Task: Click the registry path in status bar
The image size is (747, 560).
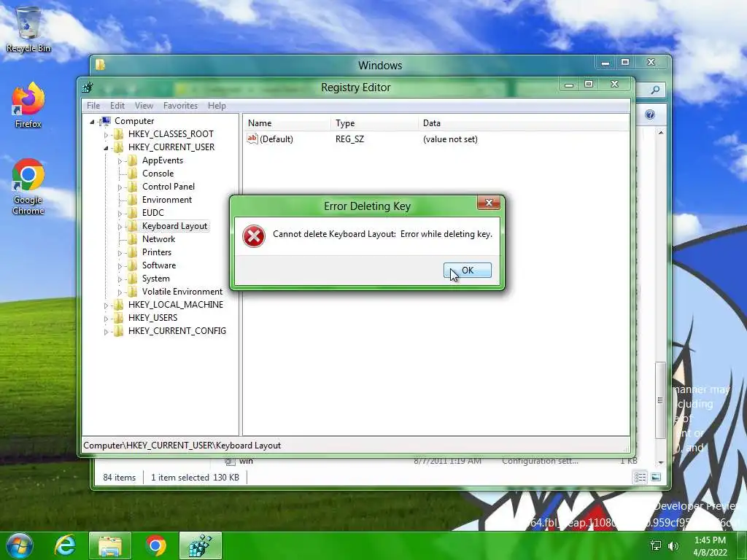Action: pos(182,446)
